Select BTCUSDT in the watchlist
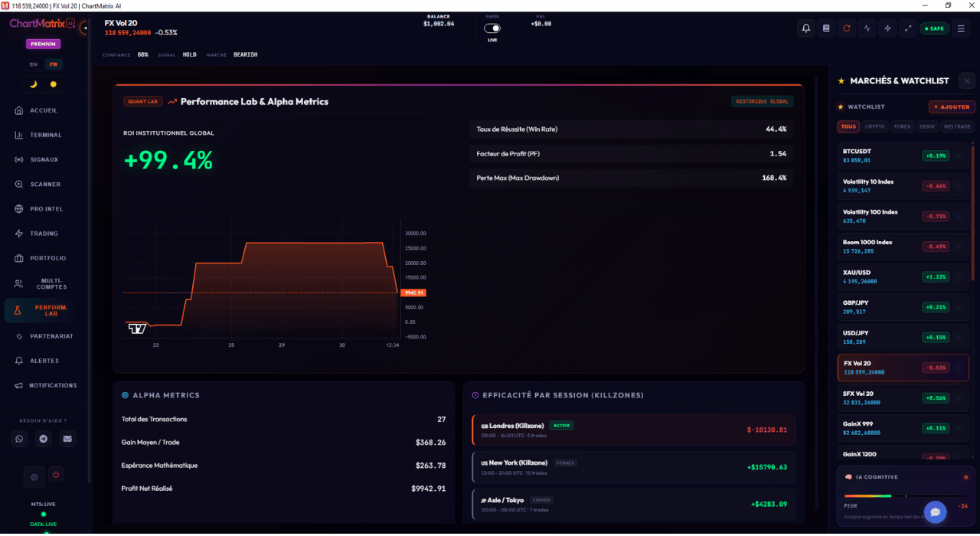Viewport: 980px width, 536px height. coord(903,155)
